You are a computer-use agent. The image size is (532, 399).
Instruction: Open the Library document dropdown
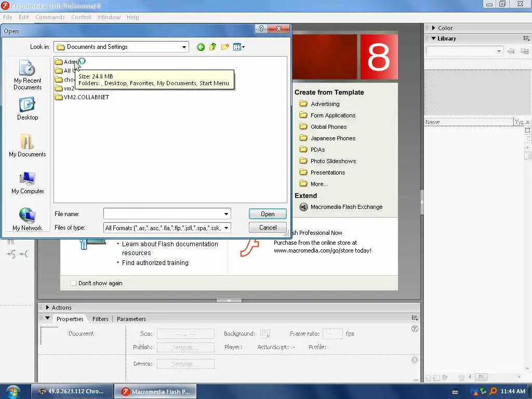(464, 51)
